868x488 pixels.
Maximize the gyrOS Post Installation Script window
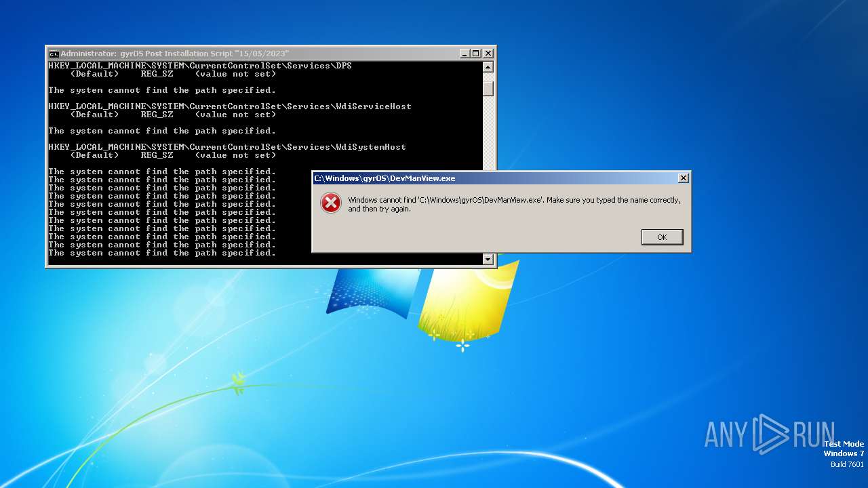(x=476, y=54)
